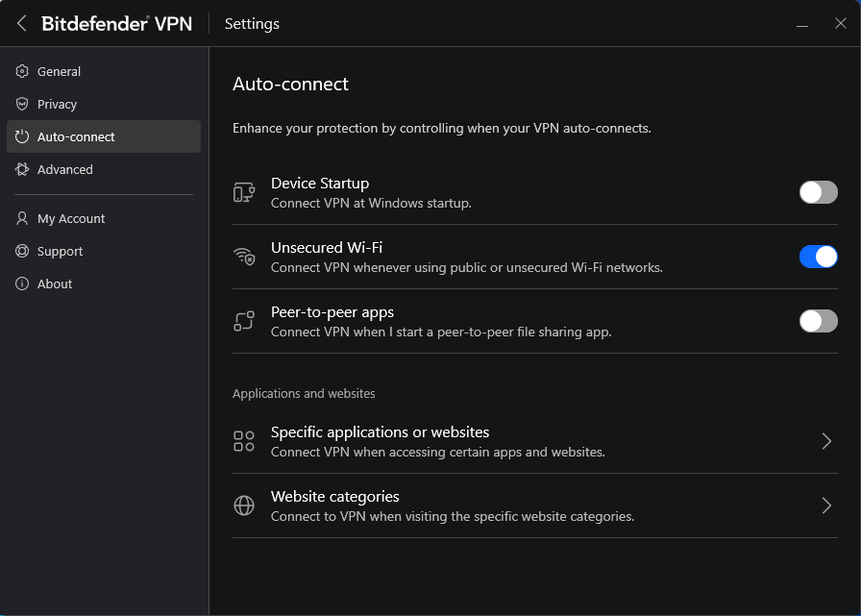Screen dimensions: 861x616
Task: Expand Specific applications or websites chevron
Action: point(826,441)
